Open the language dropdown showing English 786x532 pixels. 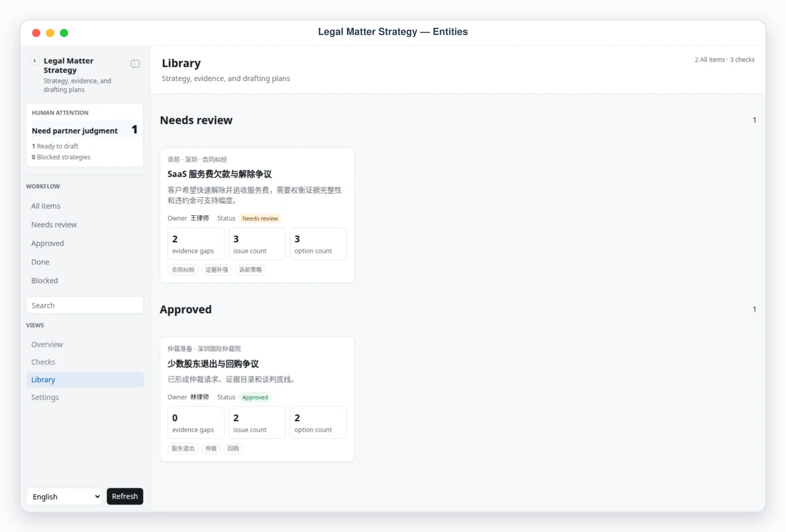coord(64,496)
